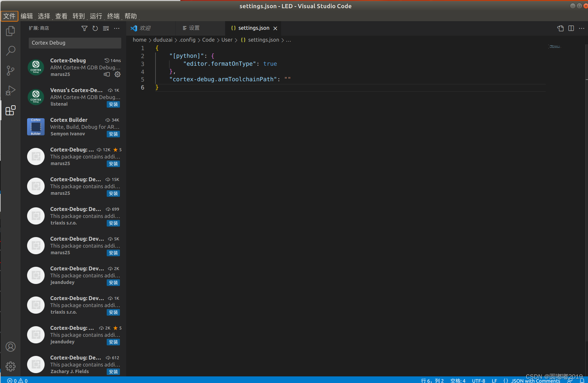Install Zachary J. Fields Cortex-Debug package
The height and width of the screenshot is (383, 588).
tap(113, 372)
